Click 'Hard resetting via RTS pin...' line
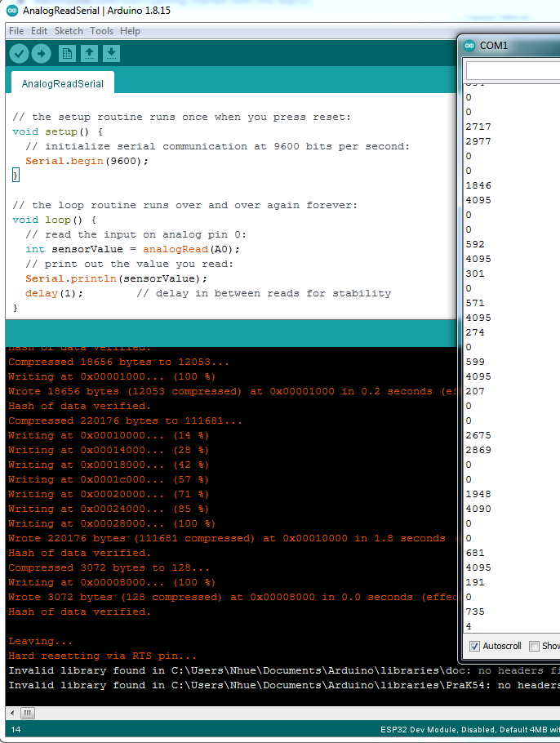Screen dimensions: 560x743 pyautogui.click(x=102, y=656)
